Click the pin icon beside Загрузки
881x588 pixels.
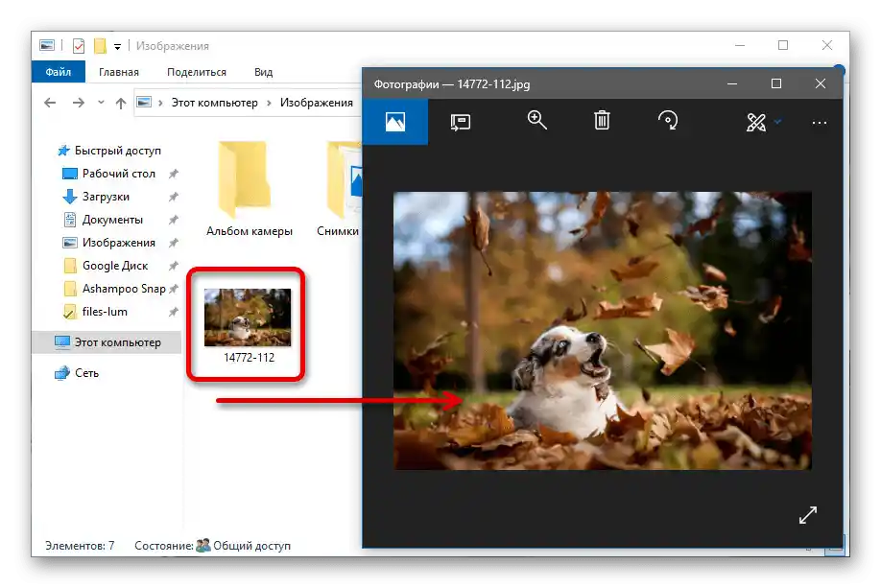174,197
